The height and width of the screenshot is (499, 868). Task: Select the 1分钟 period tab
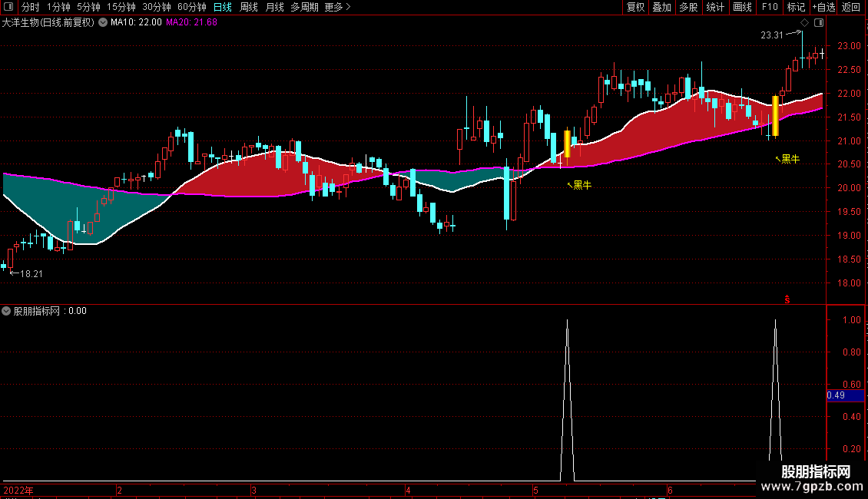[x=58, y=7]
